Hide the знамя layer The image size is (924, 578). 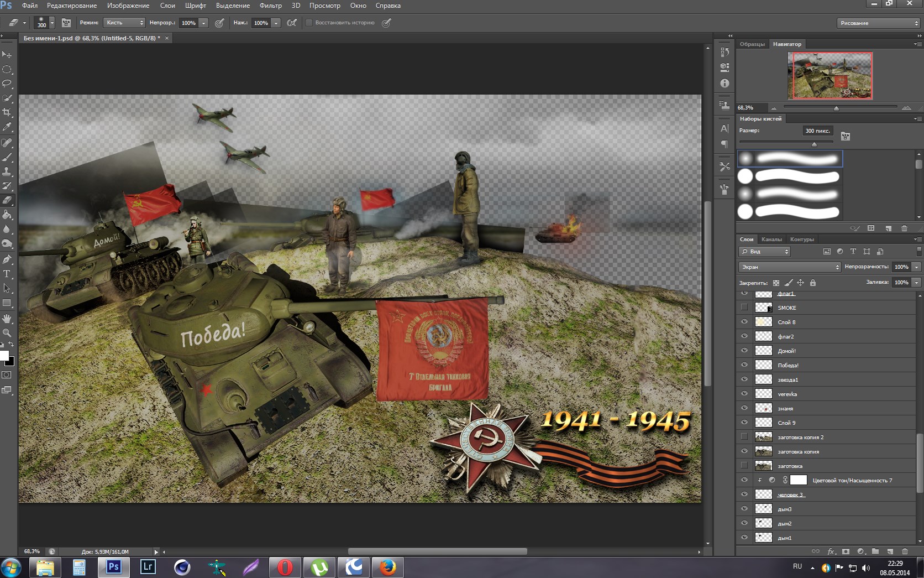pyautogui.click(x=744, y=408)
